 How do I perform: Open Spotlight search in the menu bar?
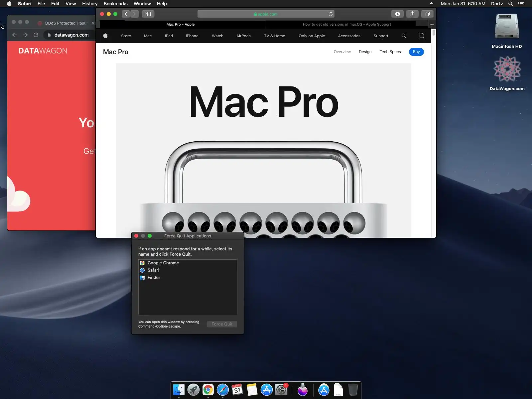(511, 4)
